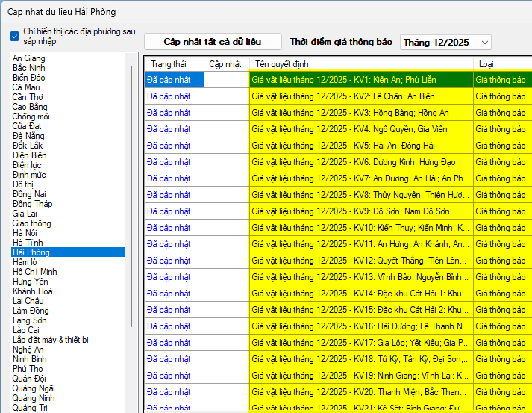Open the Tháng 12/2025 dropdown
Image resolution: width=532 pixels, height=413 pixels.
point(445,43)
